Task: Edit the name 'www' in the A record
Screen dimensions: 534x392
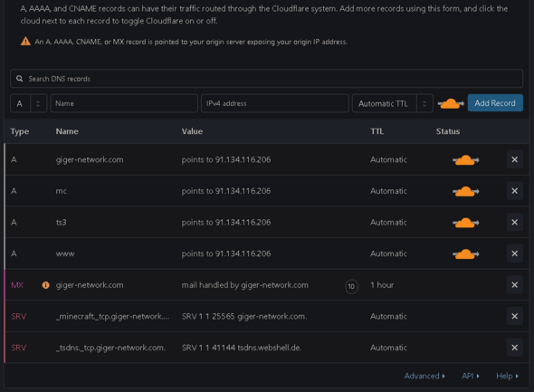Action: point(65,253)
